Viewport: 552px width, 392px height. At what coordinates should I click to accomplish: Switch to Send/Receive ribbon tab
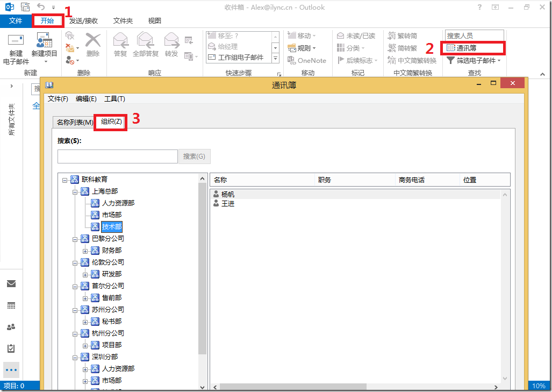click(83, 21)
